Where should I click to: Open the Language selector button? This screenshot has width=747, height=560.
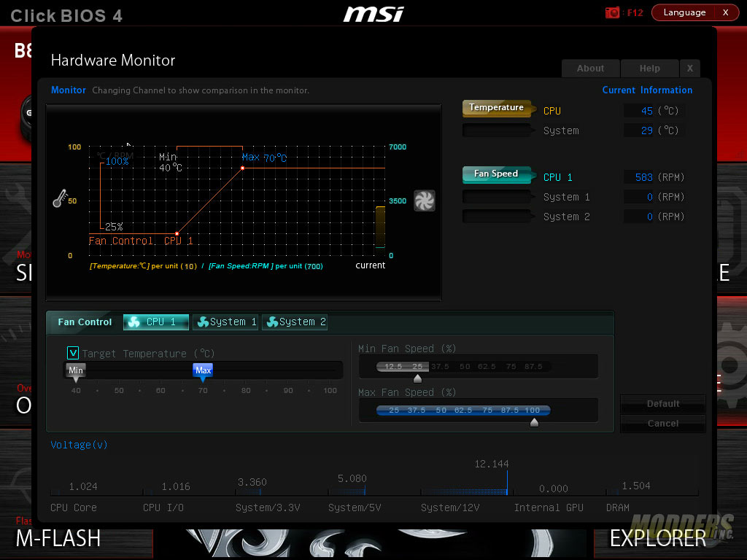(x=684, y=12)
